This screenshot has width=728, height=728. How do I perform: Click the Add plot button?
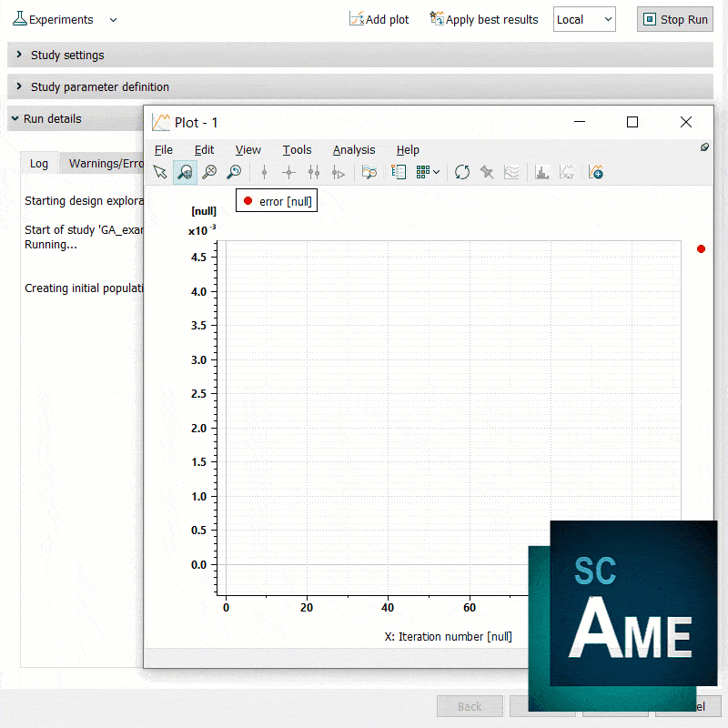tap(379, 19)
